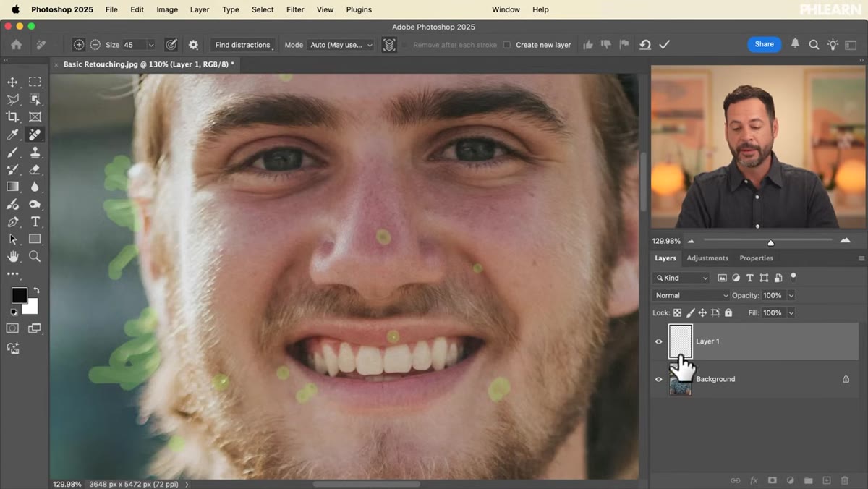Click the thumbs-up feedback icon
The height and width of the screenshot is (489, 868).
pos(588,45)
